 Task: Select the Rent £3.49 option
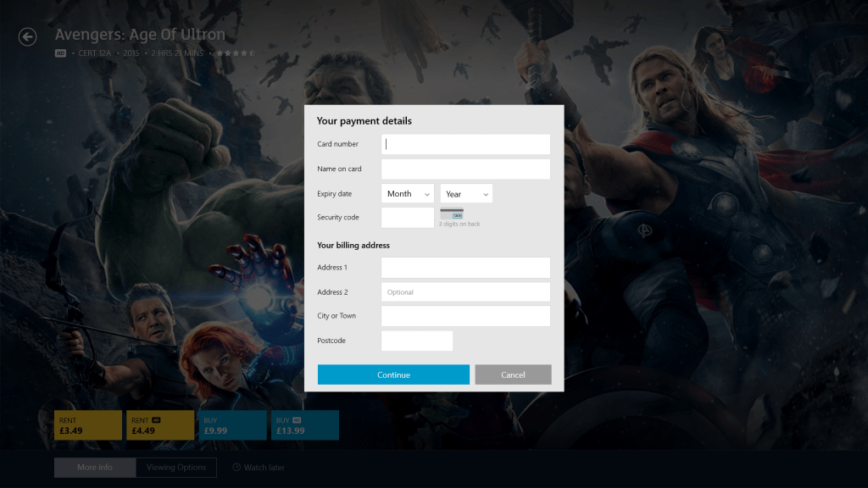[x=88, y=425]
